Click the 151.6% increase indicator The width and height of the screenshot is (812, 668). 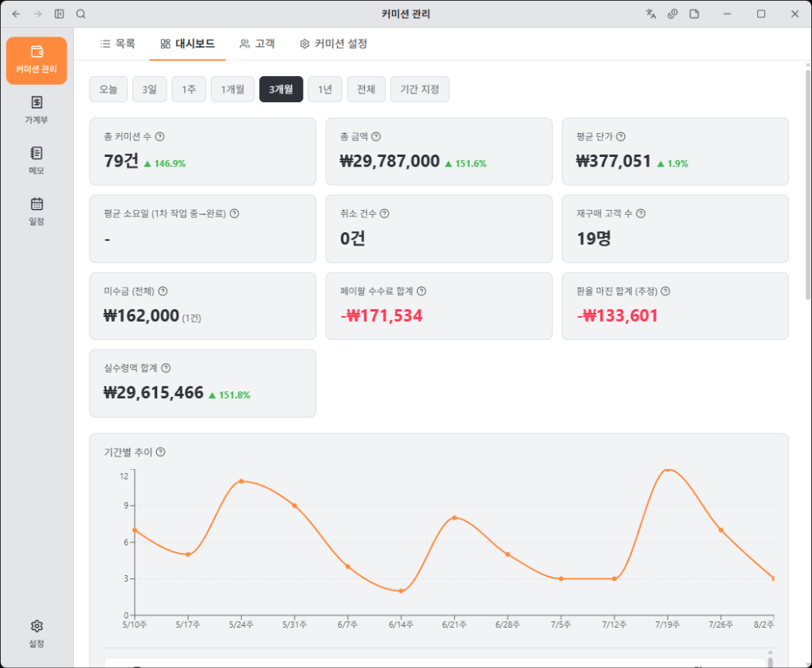point(465,163)
